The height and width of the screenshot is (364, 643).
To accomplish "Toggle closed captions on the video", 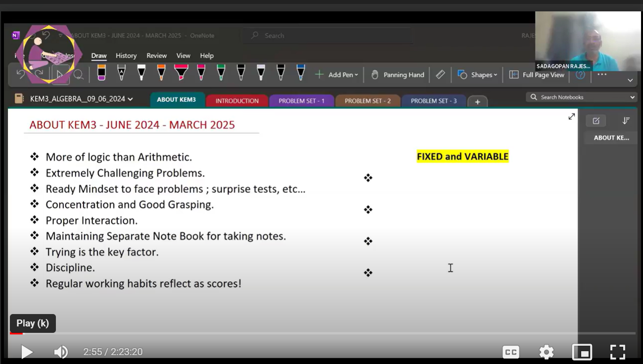I will point(510,352).
